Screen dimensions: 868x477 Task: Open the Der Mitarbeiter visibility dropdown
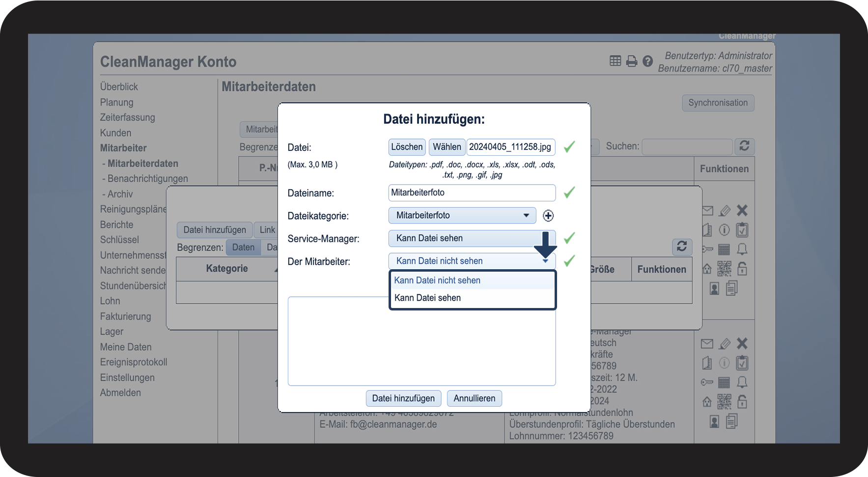pos(472,261)
